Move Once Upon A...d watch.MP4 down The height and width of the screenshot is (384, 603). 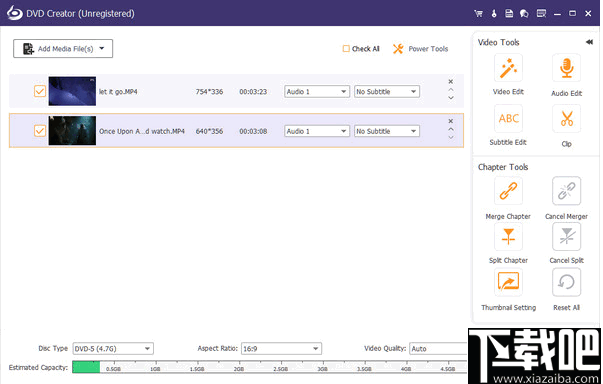[x=451, y=137]
